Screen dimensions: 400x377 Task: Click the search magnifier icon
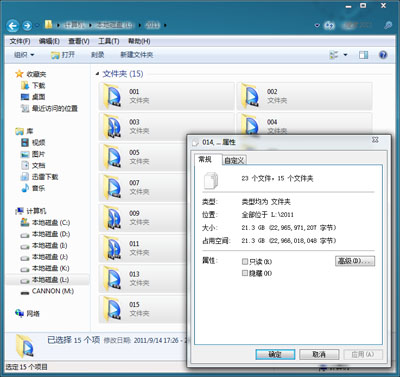point(388,25)
